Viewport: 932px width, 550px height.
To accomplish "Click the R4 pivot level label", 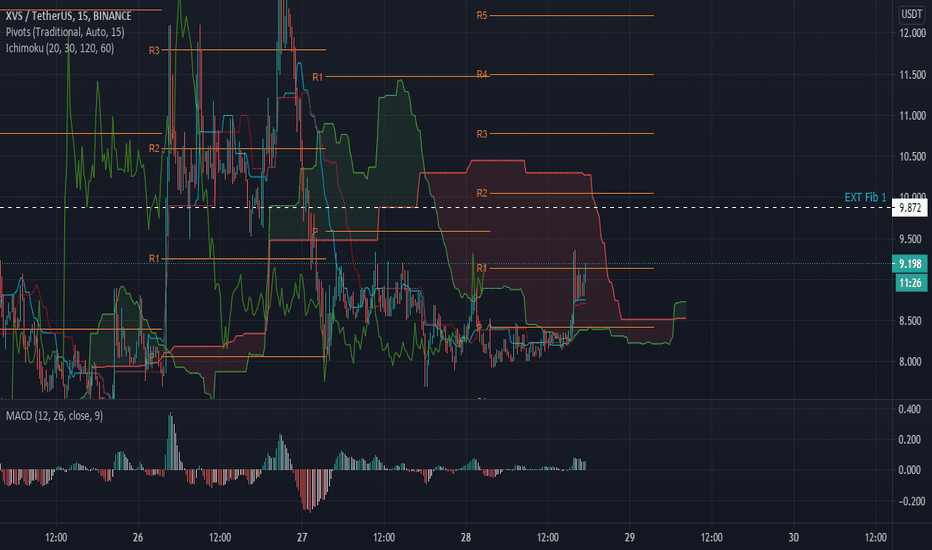I will click(481, 74).
